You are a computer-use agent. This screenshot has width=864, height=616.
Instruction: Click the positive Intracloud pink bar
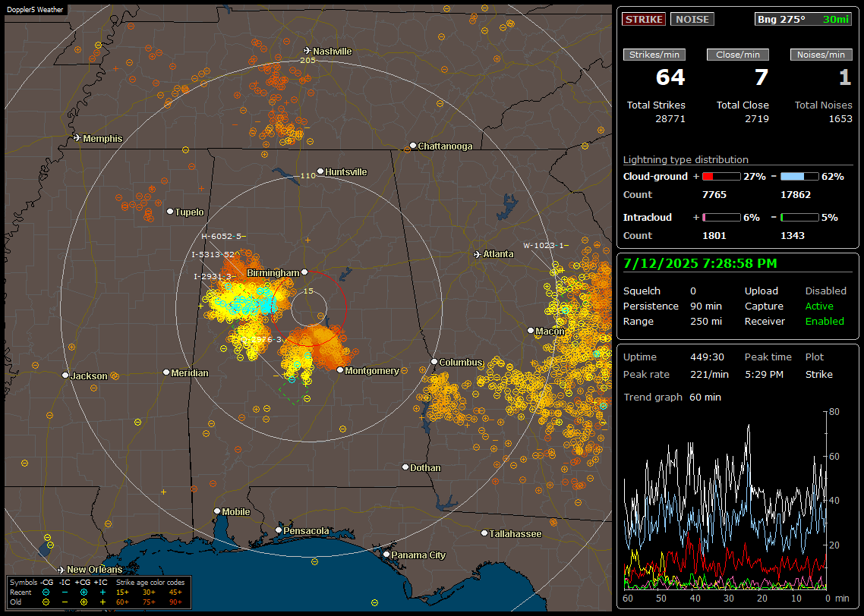pos(721,218)
